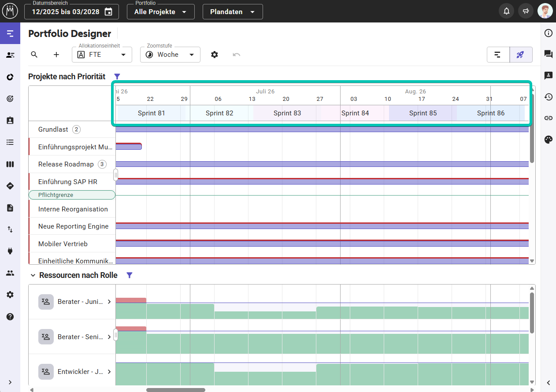Click the Datumsbereich date range field

pos(71,12)
